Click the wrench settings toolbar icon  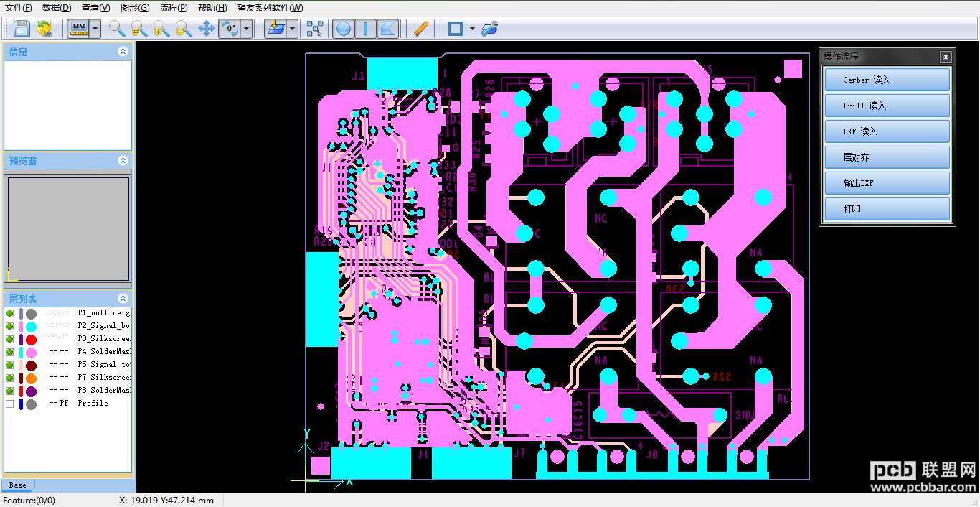pyautogui.click(x=490, y=29)
